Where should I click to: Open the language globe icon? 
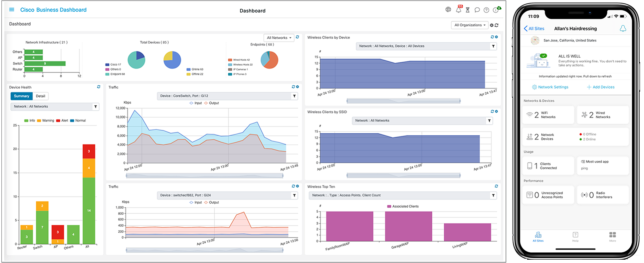tap(448, 10)
